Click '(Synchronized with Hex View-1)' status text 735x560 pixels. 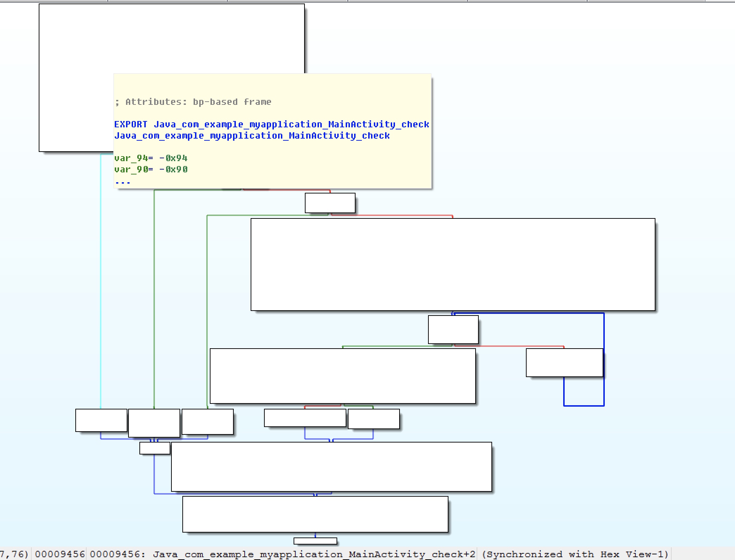575,554
